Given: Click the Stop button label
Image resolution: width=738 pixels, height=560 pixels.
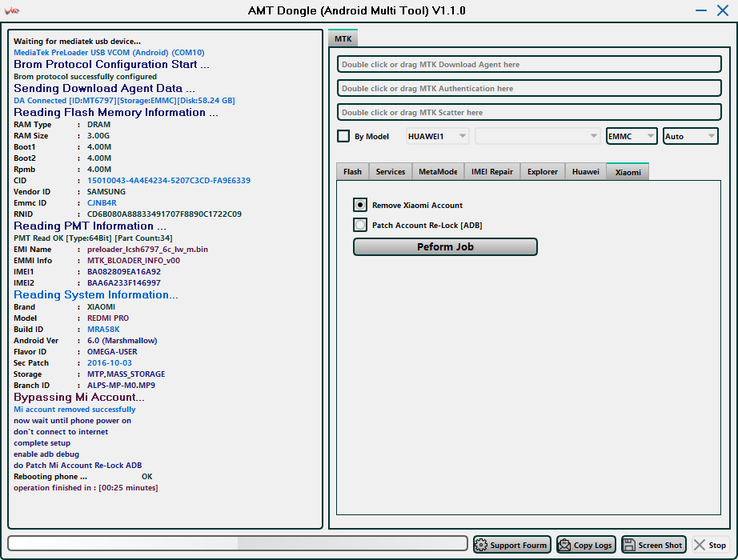Looking at the screenshot, I should (717, 545).
